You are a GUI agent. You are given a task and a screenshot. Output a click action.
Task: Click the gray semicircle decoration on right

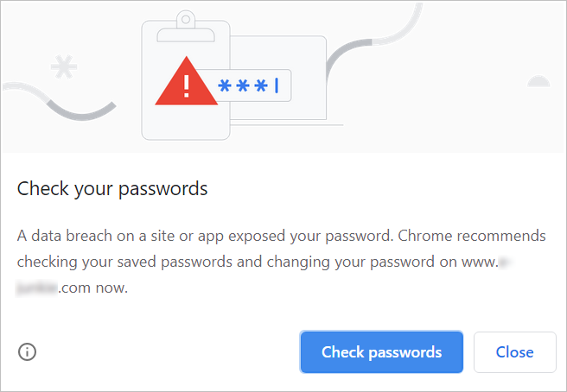tap(538, 82)
